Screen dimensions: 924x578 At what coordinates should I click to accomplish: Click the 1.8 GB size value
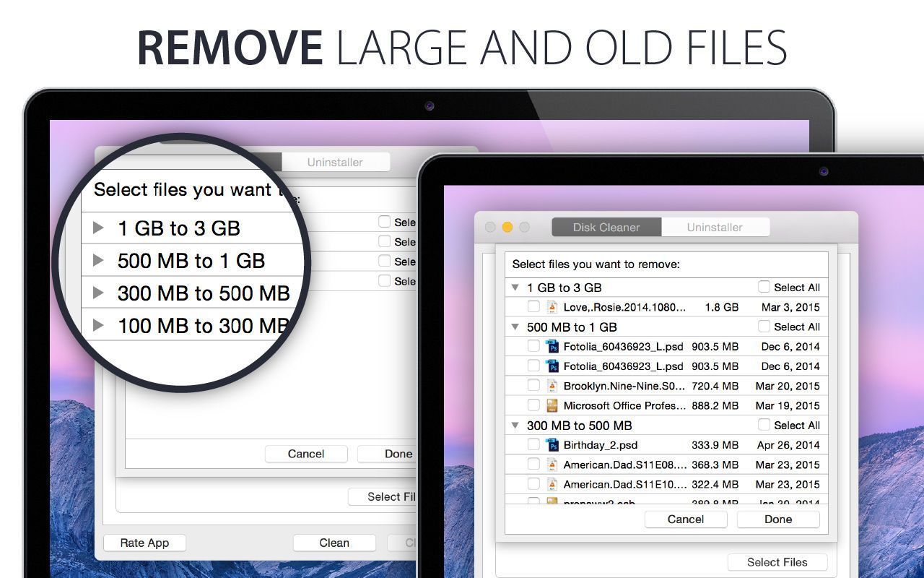point(722,307)
